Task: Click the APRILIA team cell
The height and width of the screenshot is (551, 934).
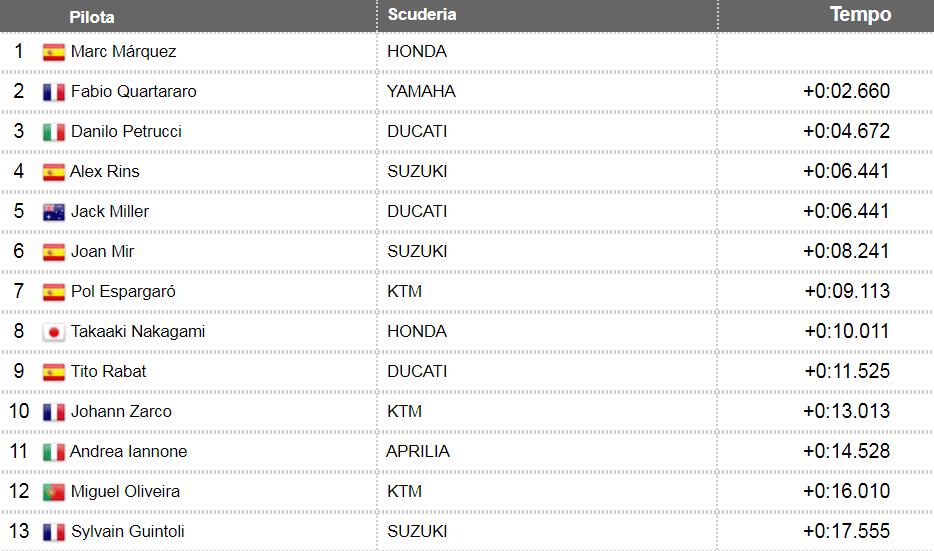Action: click(418, 451)
